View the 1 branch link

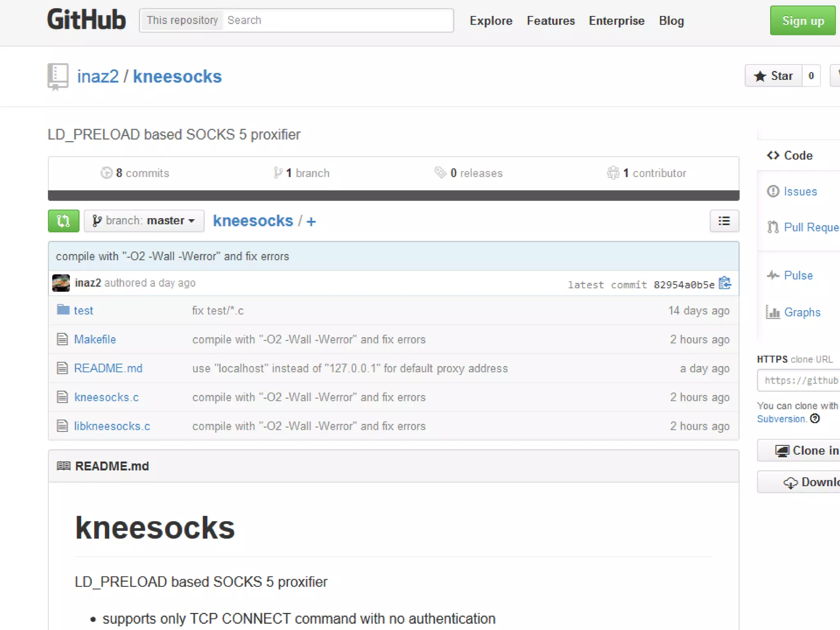pos(301,173)
